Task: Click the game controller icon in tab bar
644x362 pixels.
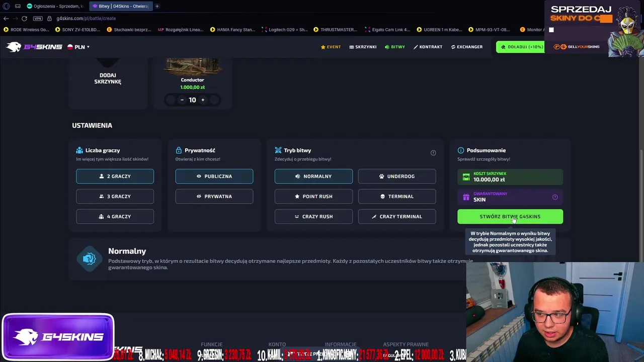Action: [x=18, y=6]
